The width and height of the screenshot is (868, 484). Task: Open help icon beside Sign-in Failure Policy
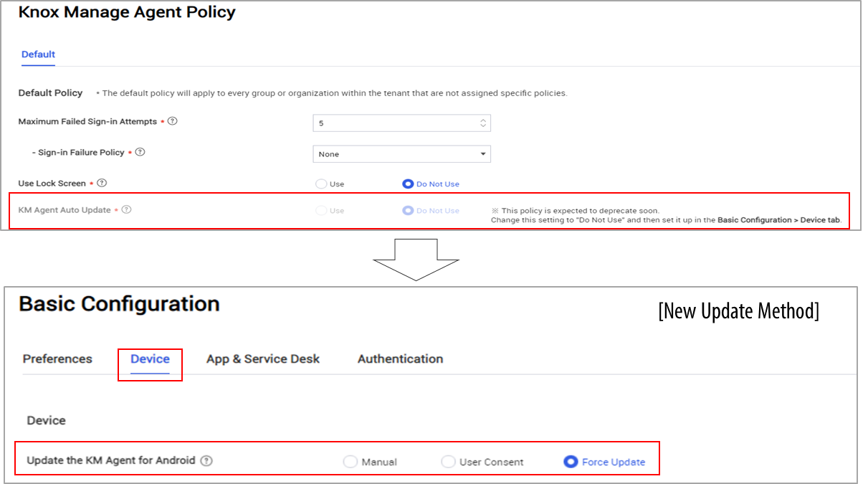pos(140,152)
